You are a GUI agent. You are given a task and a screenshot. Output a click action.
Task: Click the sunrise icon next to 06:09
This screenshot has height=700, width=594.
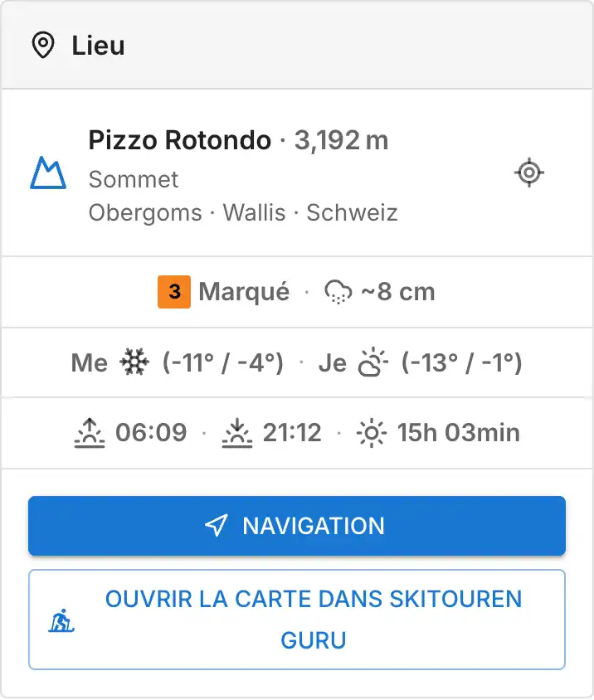coord(90,433)
